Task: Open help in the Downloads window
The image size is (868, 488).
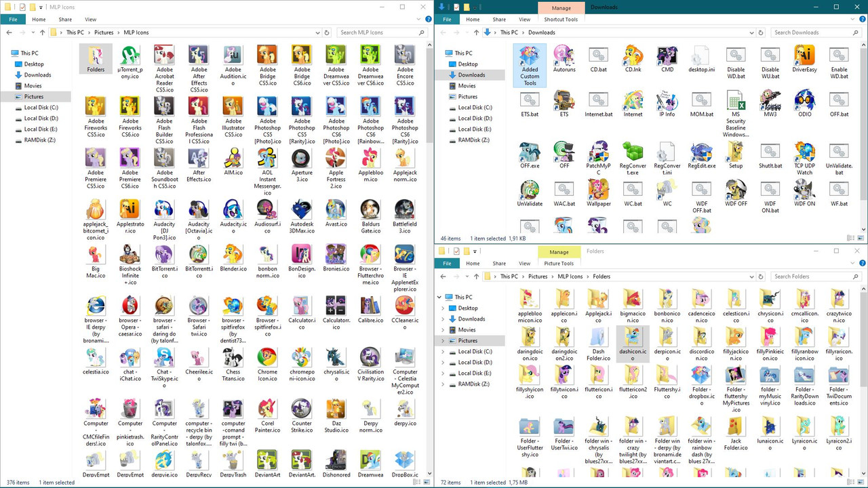Action: coord(862,20)
